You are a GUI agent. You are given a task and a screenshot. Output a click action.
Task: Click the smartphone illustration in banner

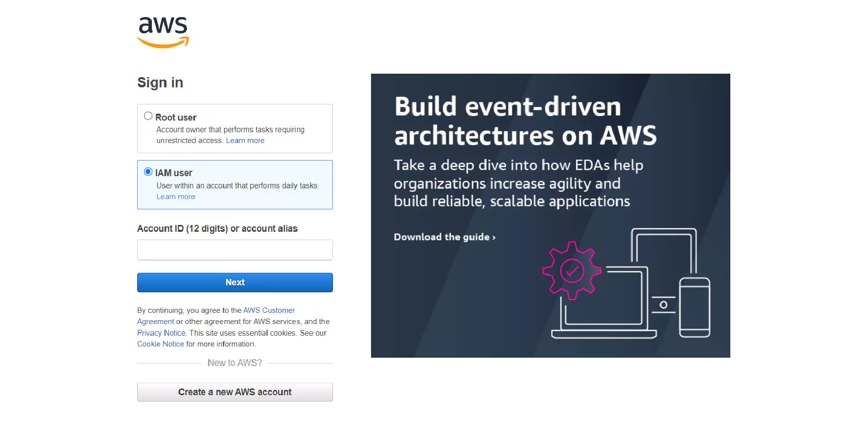pyautogui.click(x=695, y=307)
